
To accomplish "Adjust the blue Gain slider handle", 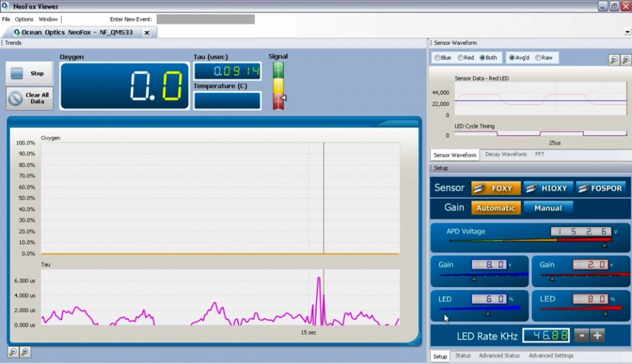I will [x=474, y=278].
